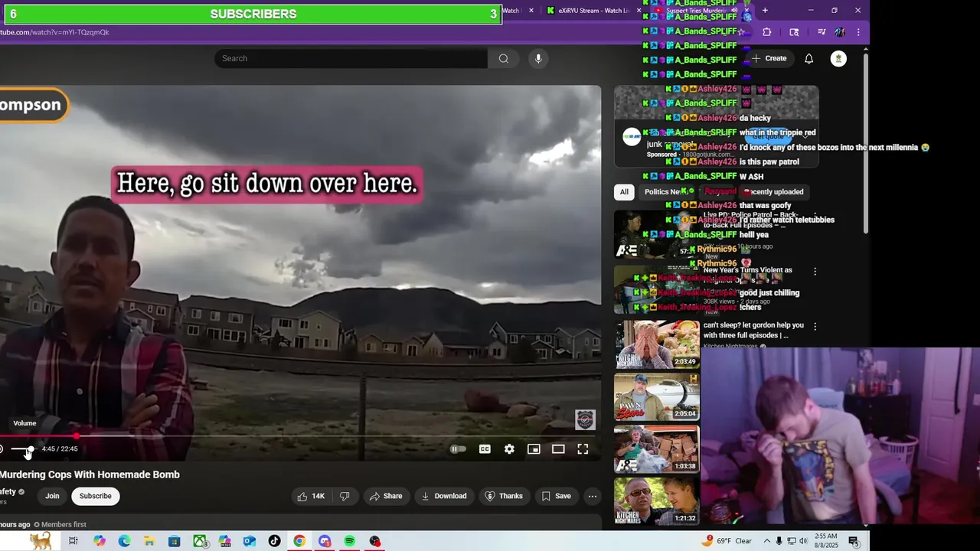Open video settings gear

point(509,449)
